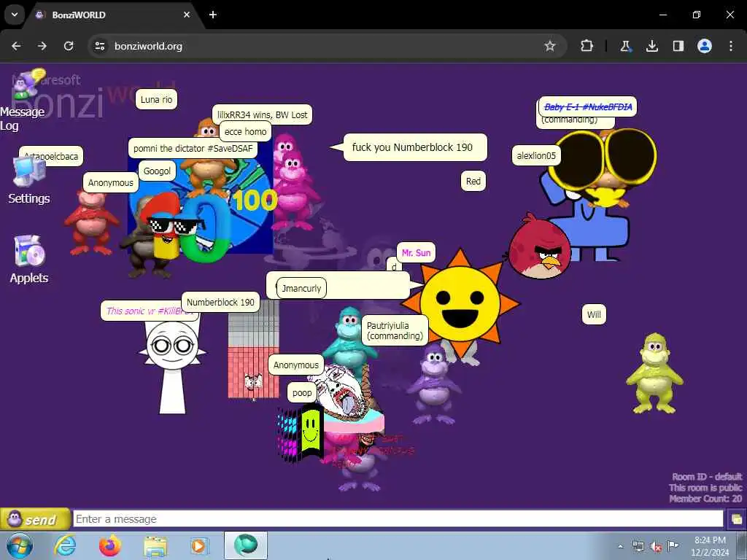Click the green zero with pixel sunglasses

(206, 230)
